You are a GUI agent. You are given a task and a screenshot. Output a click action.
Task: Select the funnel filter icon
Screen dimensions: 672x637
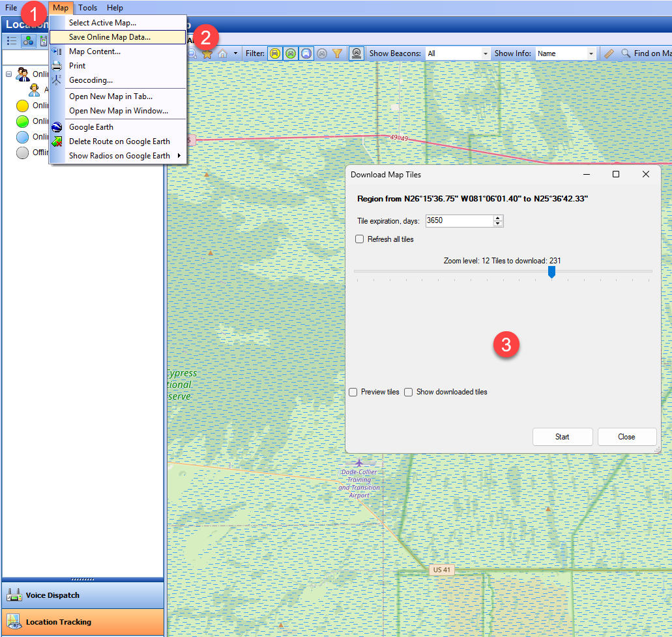pos(337,53)
